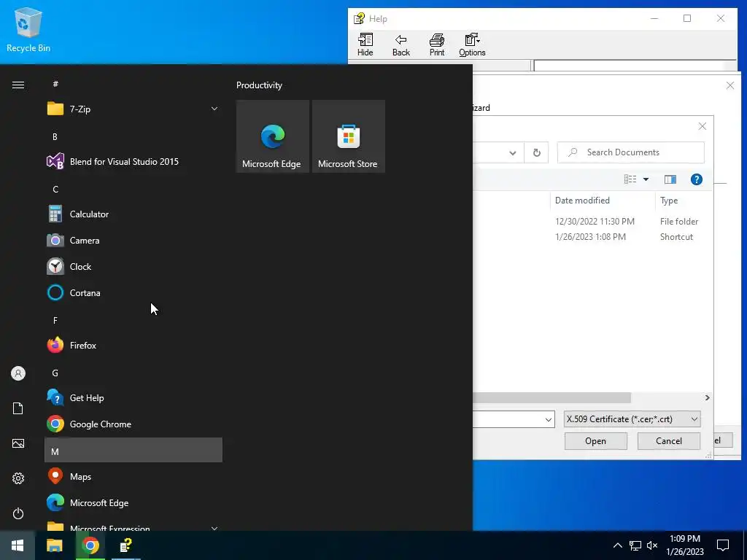The width and height of the screenshot is (747, 560).
Task: Launch Google Chrome from the app list
Action: tap(133, 424)
